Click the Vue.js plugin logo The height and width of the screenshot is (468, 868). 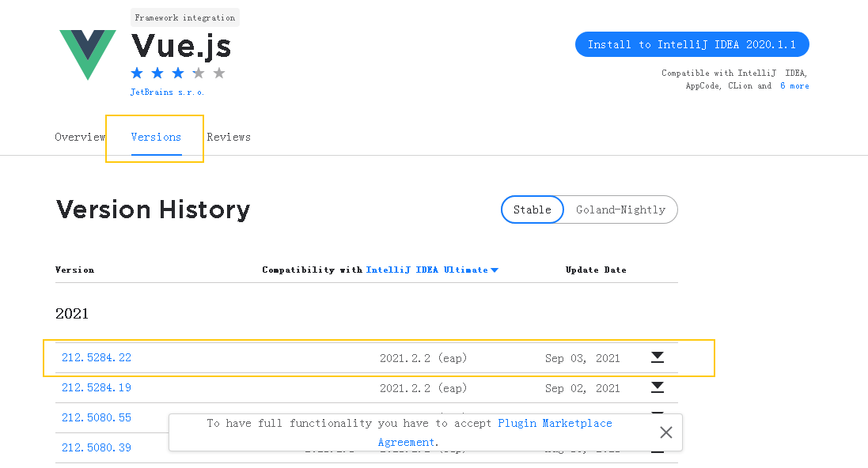tap(88, 55)
